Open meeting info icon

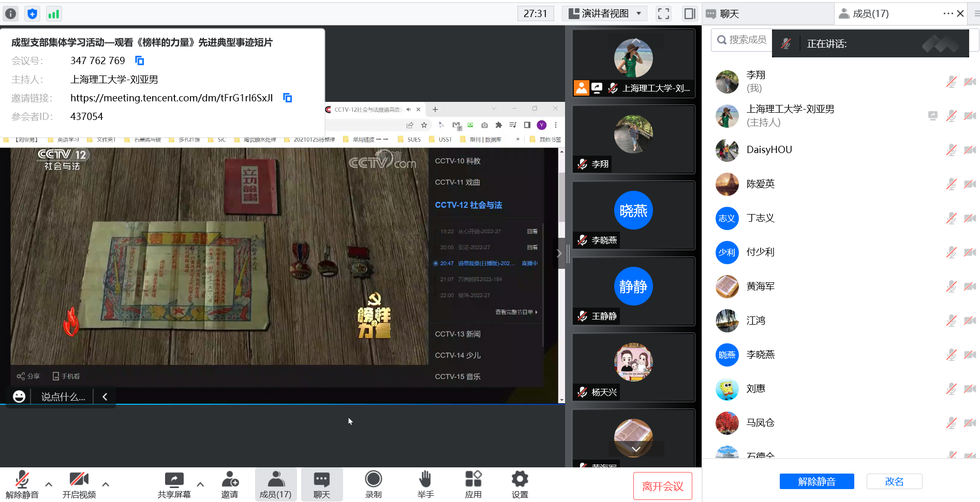pyautogui.click(x=10, y=14)
